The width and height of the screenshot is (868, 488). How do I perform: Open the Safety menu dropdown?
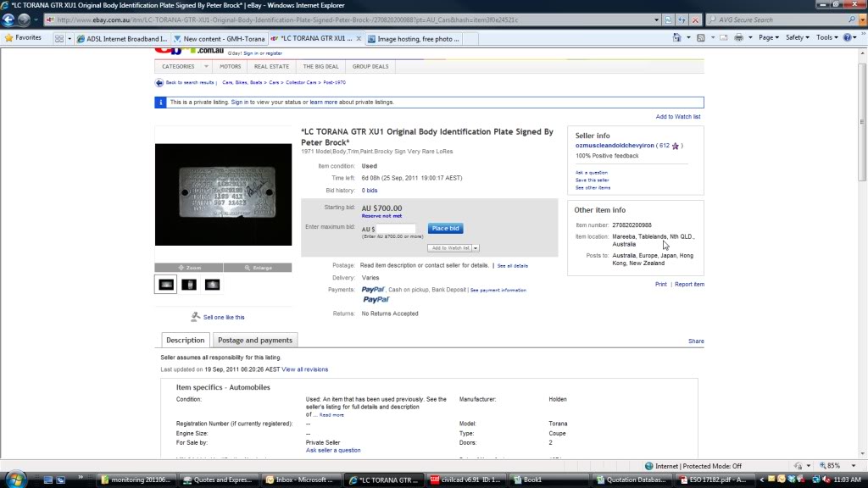798,38
